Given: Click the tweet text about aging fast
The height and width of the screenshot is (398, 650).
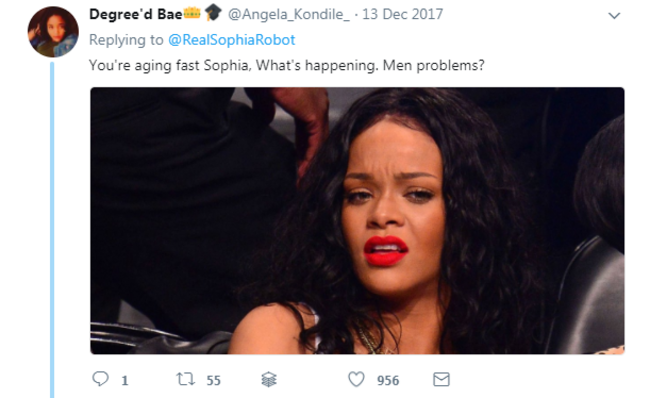Looking at the screenshot, I should [x=286, y=66].
